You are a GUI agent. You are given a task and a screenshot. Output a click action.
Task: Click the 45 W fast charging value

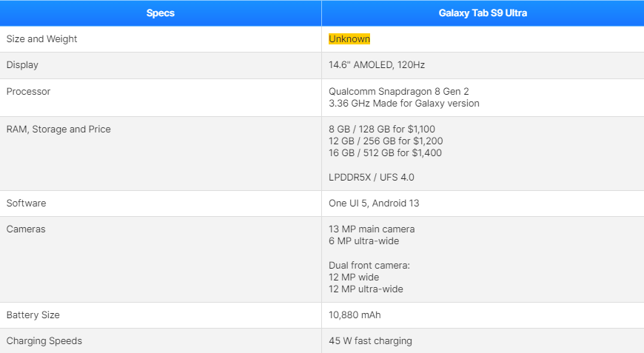[x=370, y=341]
